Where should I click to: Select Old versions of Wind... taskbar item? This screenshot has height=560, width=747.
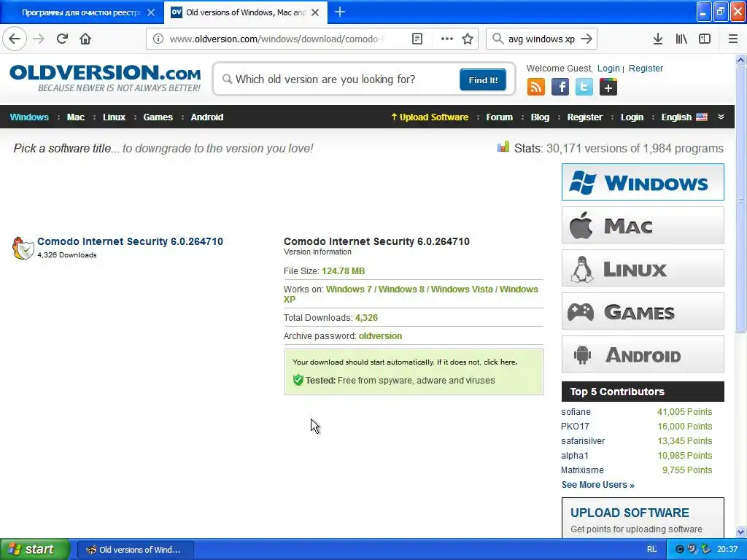(x=135, y=550)
